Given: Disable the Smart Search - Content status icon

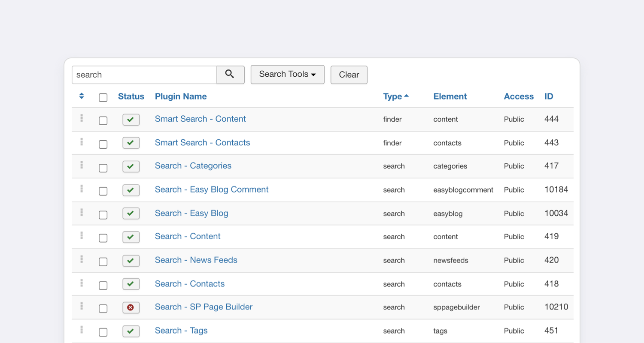Looking at the screenshot, I should [x=131, y=120].
